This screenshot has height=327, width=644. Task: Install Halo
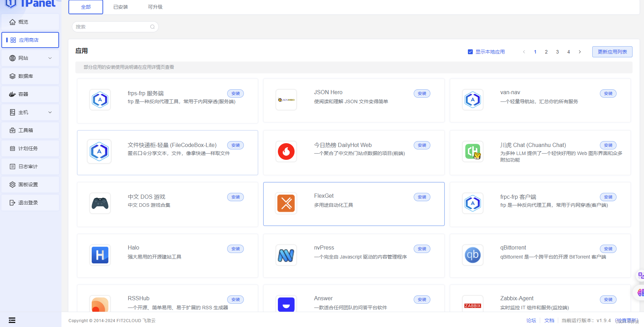click(236, 249)
